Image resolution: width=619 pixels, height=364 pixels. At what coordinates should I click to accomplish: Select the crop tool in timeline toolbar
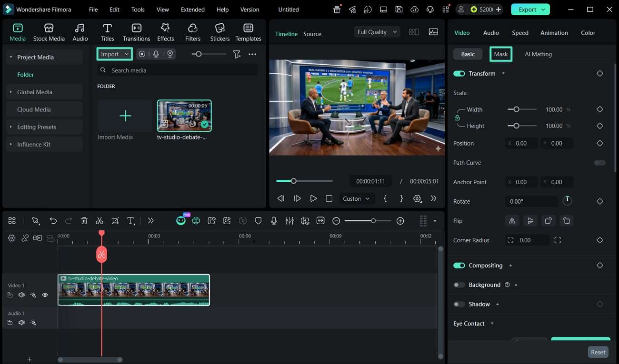pyautogui.click(x=115, y=221)
